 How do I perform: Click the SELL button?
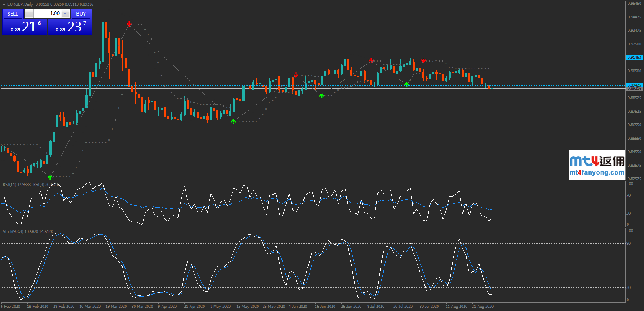coord(13,14)
